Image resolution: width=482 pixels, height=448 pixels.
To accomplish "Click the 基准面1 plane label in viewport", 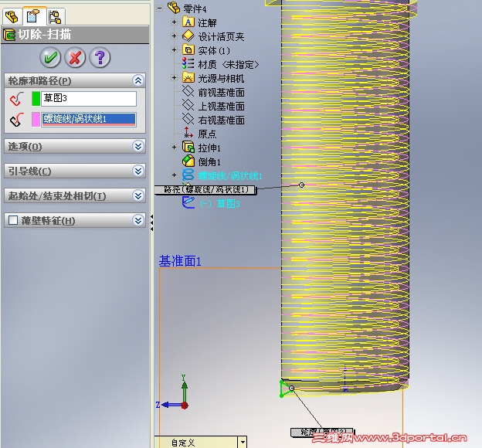I will pos(180,262).
